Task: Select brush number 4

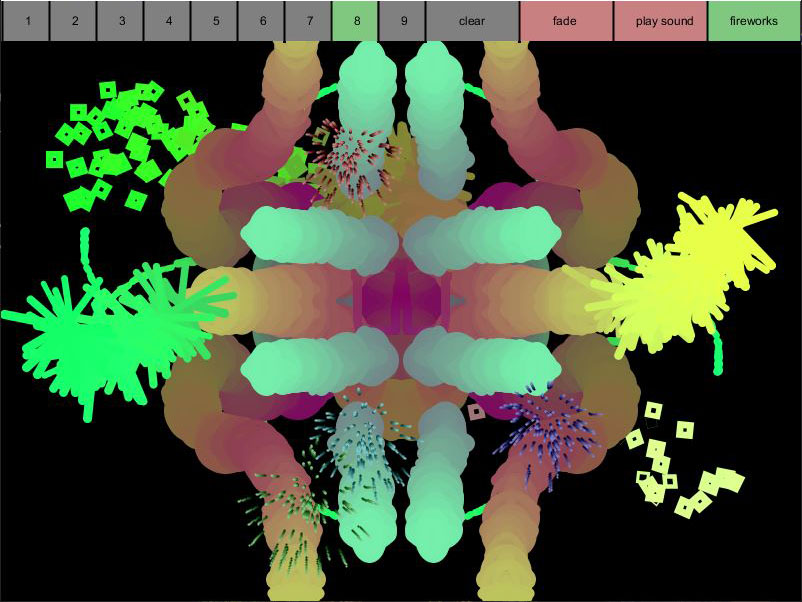Action: tap(168, 21)
